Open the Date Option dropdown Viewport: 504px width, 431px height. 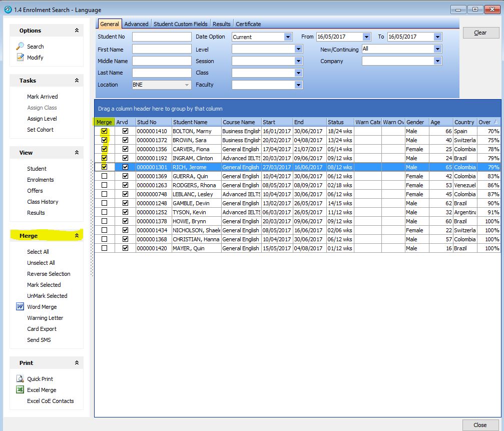click(288, 37)
